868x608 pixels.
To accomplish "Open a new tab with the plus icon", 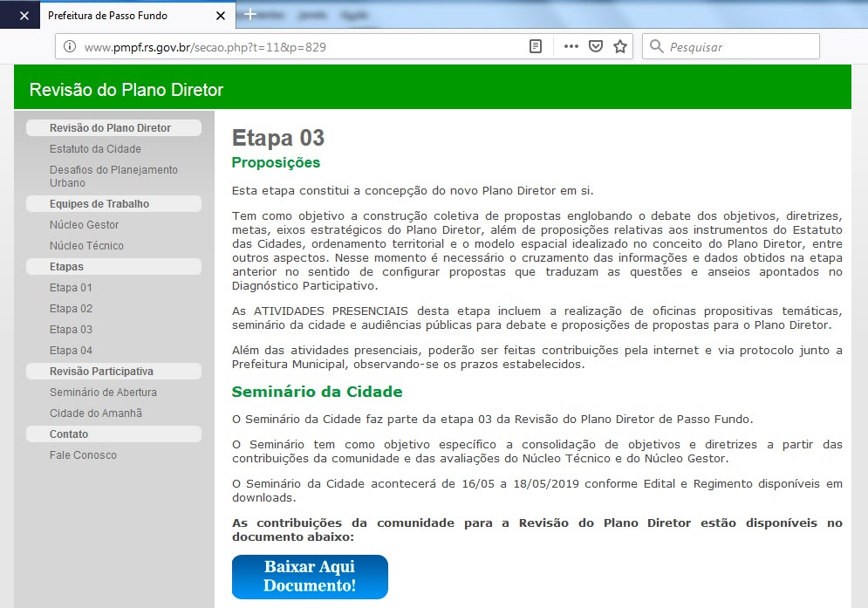I will tap(250, 15).
